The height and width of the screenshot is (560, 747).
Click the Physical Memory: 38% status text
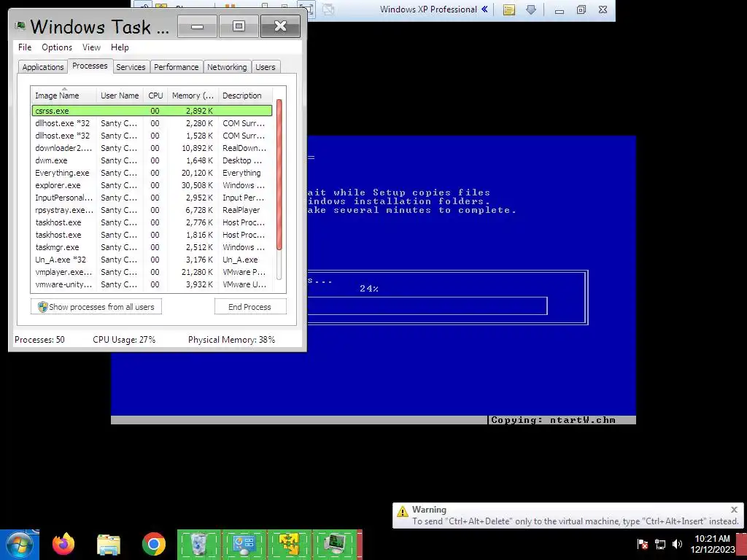(x=231, y=340)
